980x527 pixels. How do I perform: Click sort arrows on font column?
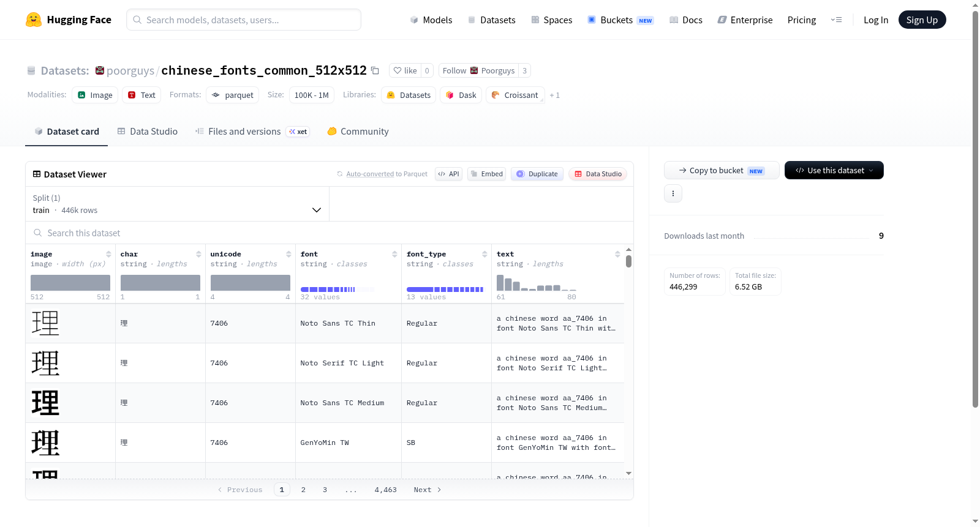point(394,254)
